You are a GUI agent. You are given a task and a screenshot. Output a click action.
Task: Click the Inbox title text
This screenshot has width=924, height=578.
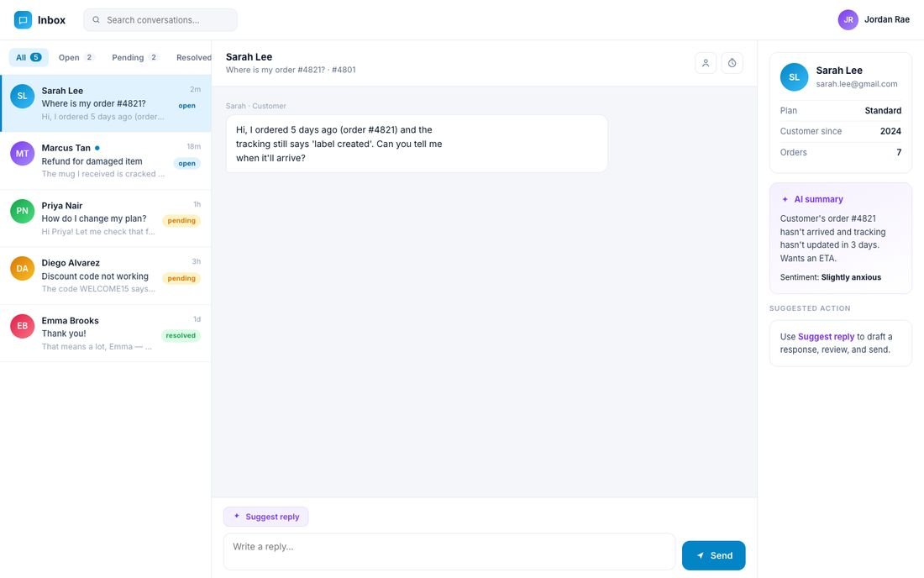click(x=52, y=20)
